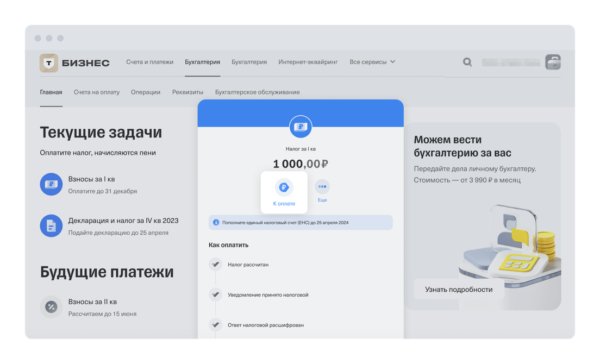Click the ruble К оплате icon
This screenshot has height=364, width=600.
[x=284, y=187]
